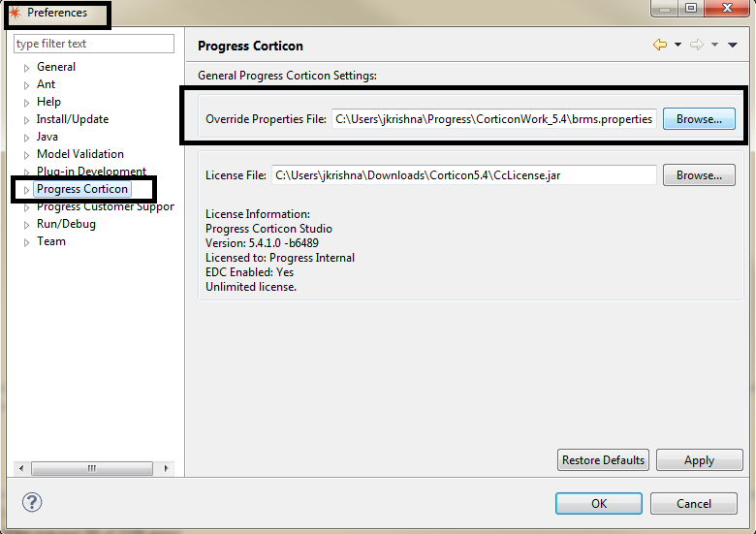Viewport: 756px width, 534px height.
Task: Open the back history dropdown arrow
Action: point(677,45)
